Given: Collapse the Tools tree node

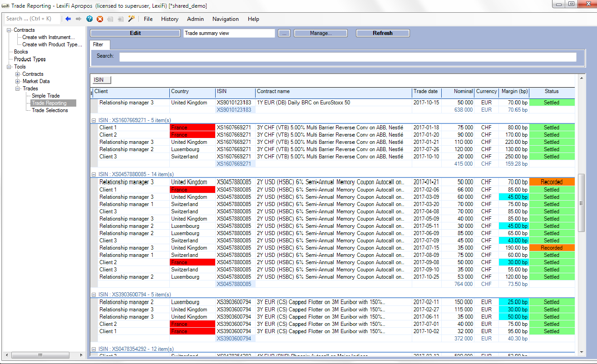Looking at the screenshot, I should (9, 67).
